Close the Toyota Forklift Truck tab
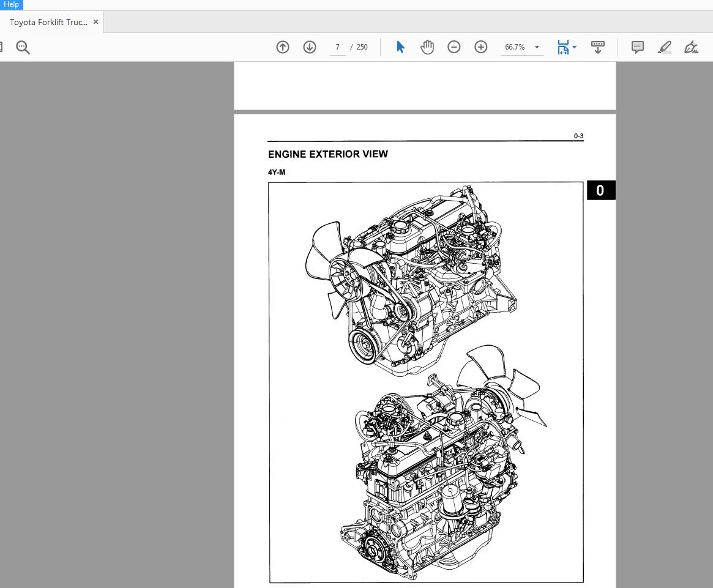713x588 pixels. (95, 22)
